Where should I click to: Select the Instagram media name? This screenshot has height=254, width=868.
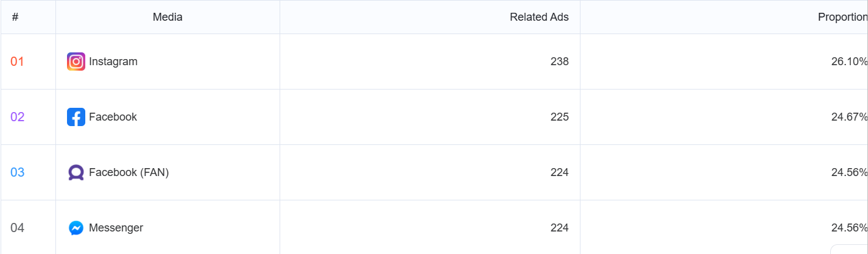tap(113, 62)
